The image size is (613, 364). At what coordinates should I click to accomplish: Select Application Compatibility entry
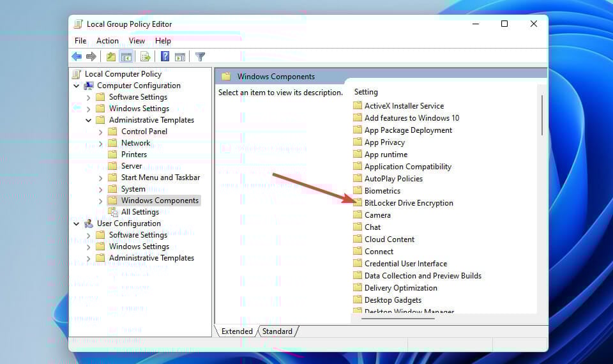[x=408, y=166]
